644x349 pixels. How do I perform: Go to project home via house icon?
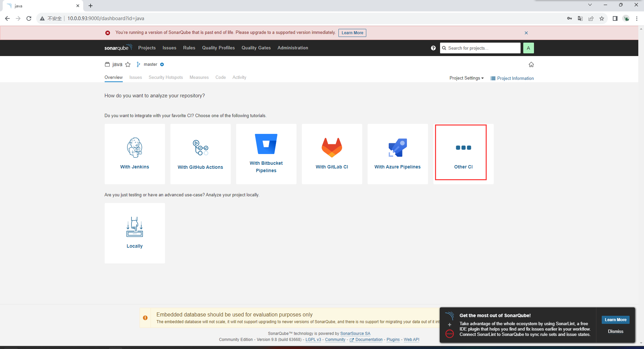click(x=531, y=64)
